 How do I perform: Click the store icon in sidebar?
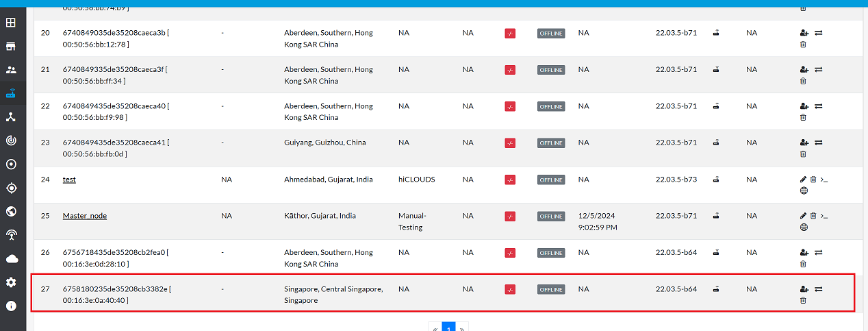pos(11,46)
